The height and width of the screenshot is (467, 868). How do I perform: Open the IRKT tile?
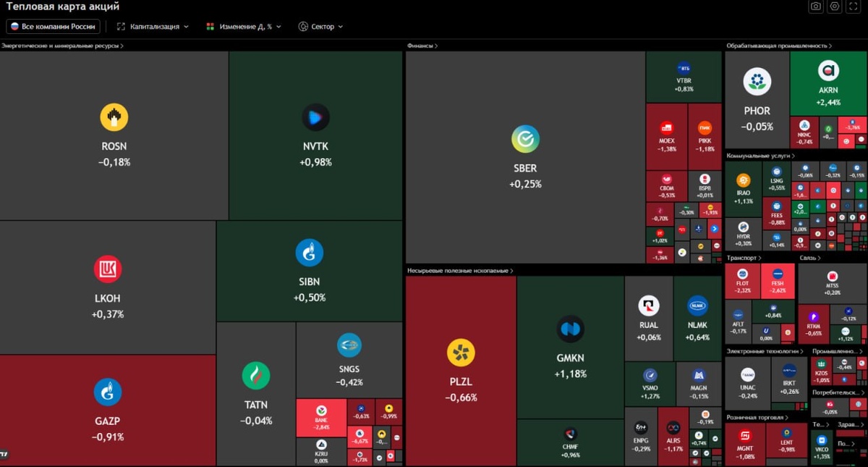point(789,379)
